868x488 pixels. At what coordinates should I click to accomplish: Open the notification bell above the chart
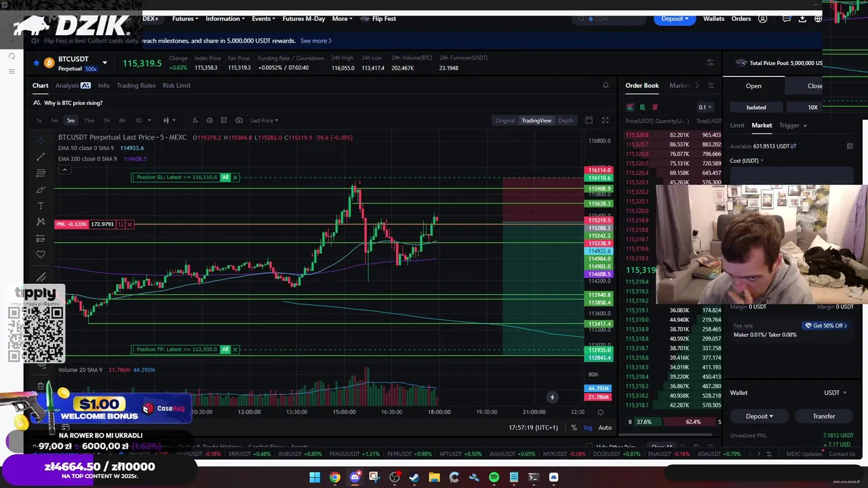click(x=606, y=85)
